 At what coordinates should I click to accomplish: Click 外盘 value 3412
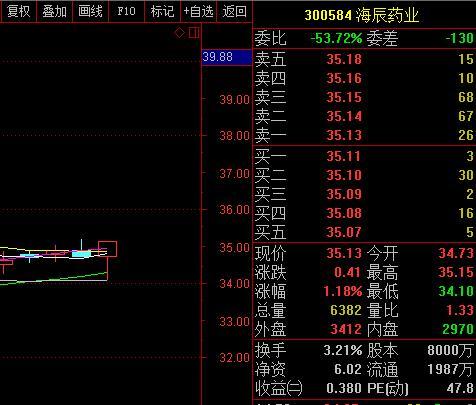tap(346, 330)
